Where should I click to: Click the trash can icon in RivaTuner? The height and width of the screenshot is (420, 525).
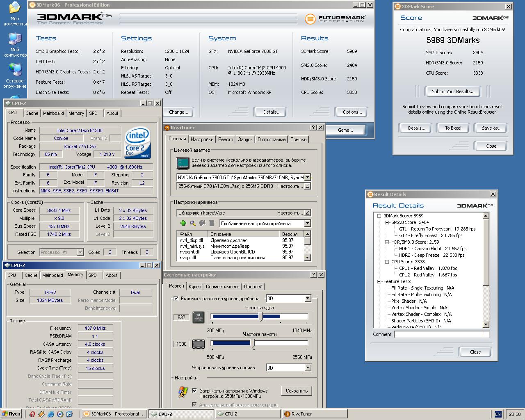point(212,223)
